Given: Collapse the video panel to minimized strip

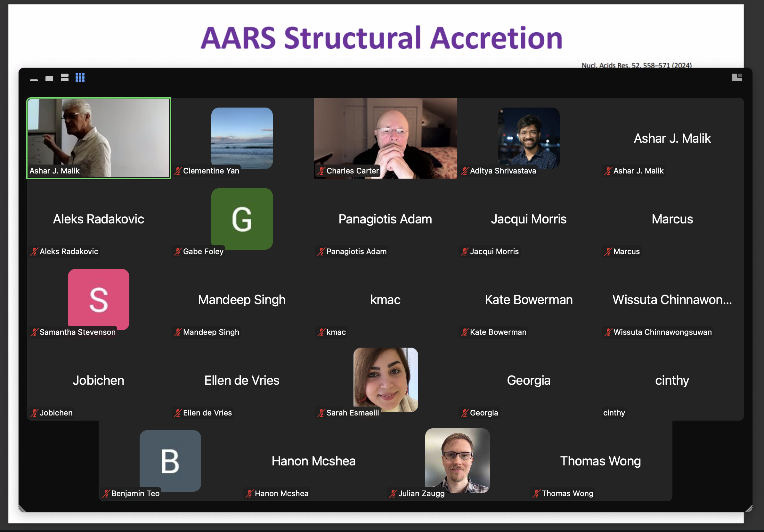Looking at the screenshot, I should point(34,80).
